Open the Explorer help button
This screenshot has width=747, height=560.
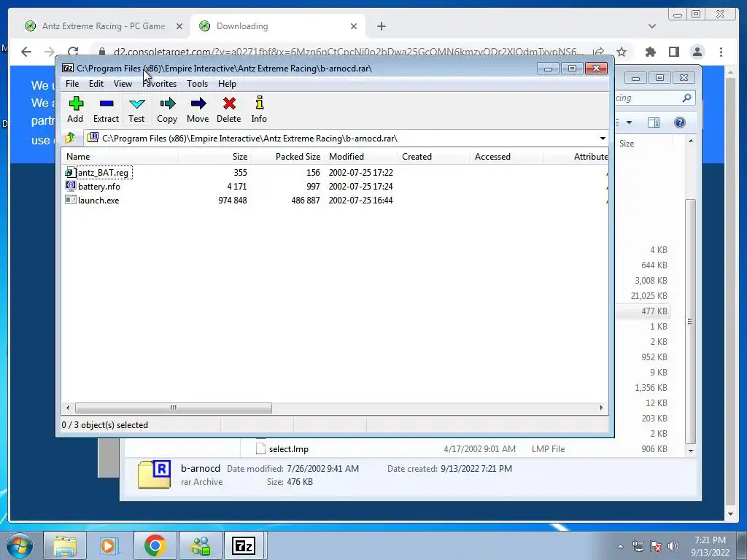pos(679,122)
